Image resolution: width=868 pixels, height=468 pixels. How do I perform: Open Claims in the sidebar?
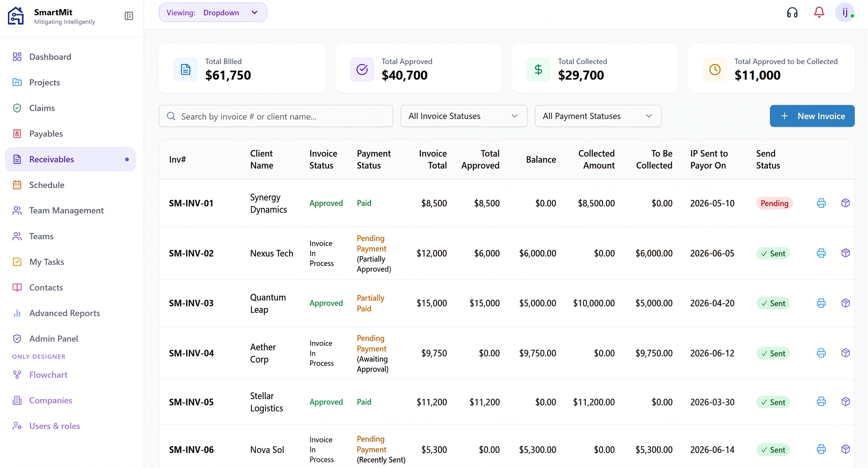point(70,108)
